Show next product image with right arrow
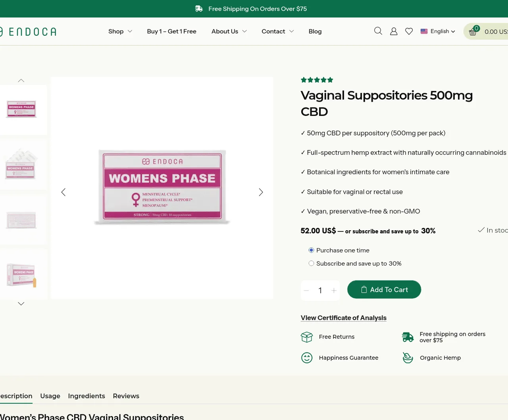Viewport: 508px width, 420px height. pyautogui.click(x=261, y=192)
